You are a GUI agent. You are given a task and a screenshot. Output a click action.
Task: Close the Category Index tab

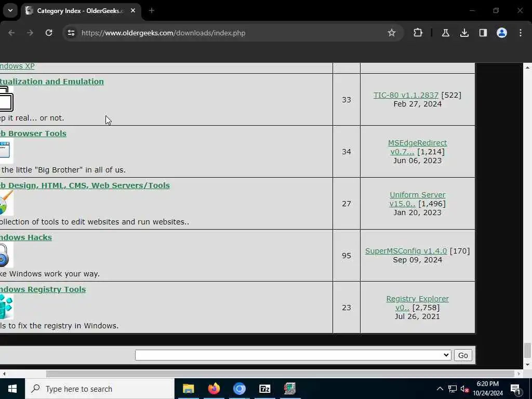(133, 10)
